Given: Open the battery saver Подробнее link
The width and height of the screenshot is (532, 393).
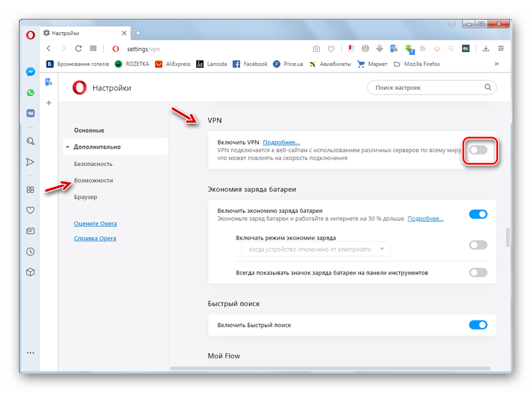Looking at the screenshot, I should tap(426, 219).
